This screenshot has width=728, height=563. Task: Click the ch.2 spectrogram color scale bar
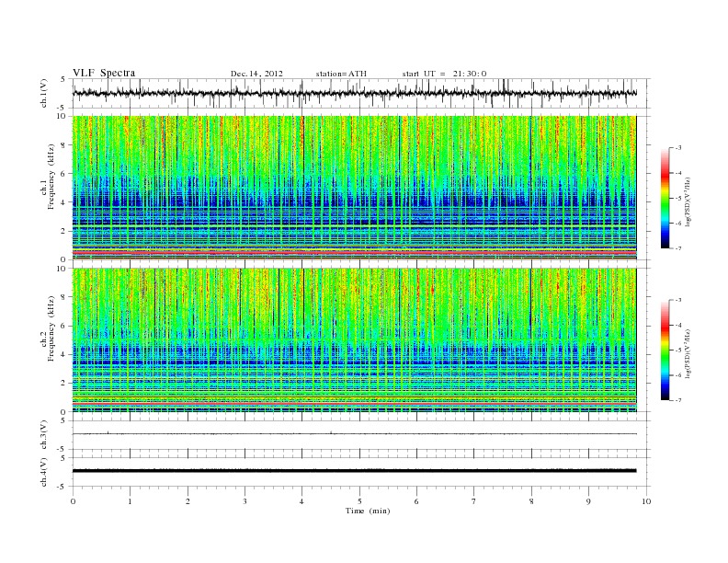[x=665, y=350]
